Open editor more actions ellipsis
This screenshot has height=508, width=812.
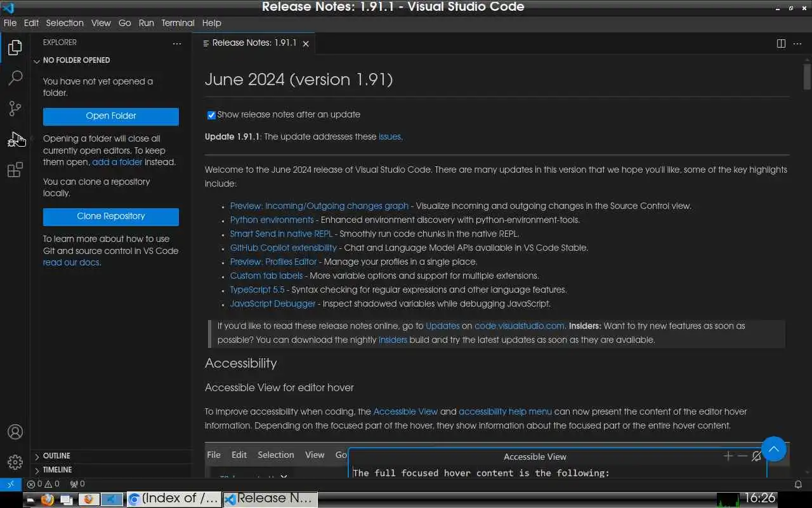click(798, 43)
